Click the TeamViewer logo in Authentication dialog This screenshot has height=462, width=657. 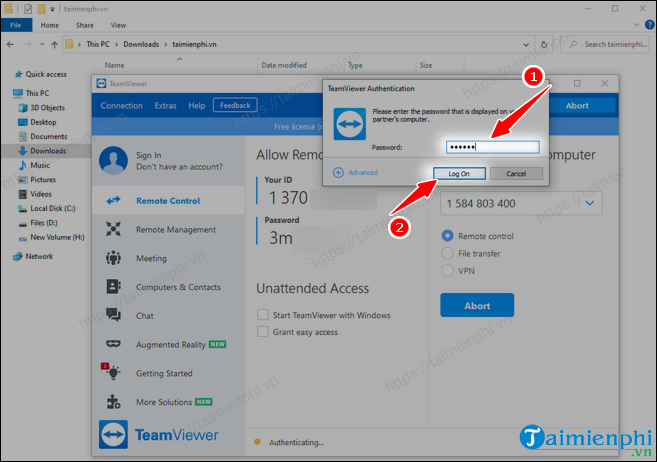pos(349,124)
